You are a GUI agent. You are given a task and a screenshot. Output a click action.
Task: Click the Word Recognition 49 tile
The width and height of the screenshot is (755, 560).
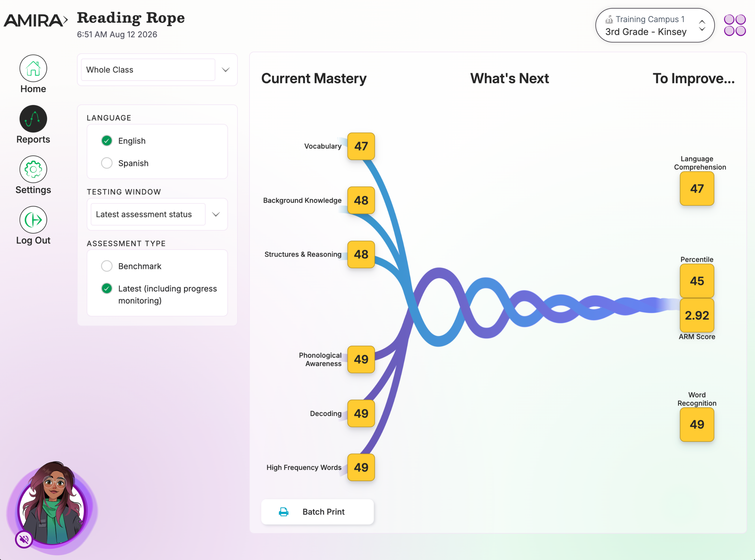coord(697,424)
